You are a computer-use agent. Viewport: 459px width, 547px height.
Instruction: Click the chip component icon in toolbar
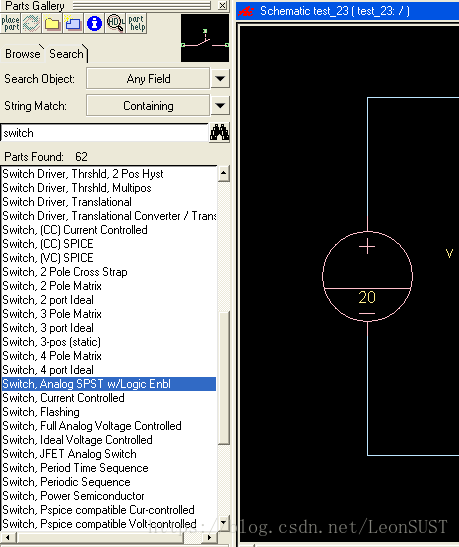pos(31,23)
